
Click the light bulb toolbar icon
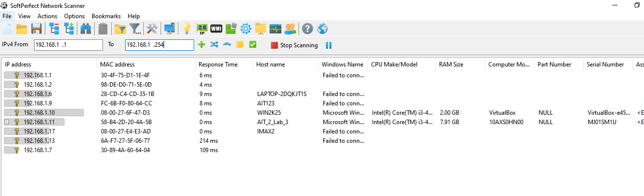187,29
